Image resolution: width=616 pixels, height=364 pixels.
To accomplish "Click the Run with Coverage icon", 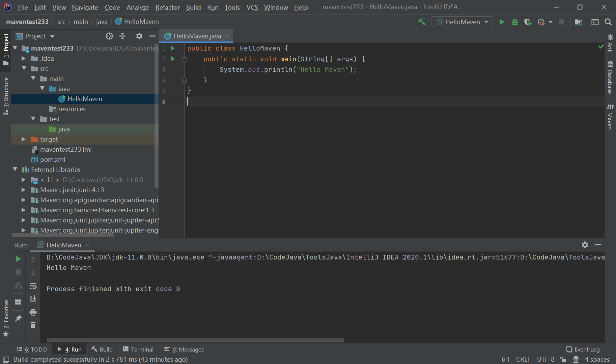I will click(x=527, y=22).
